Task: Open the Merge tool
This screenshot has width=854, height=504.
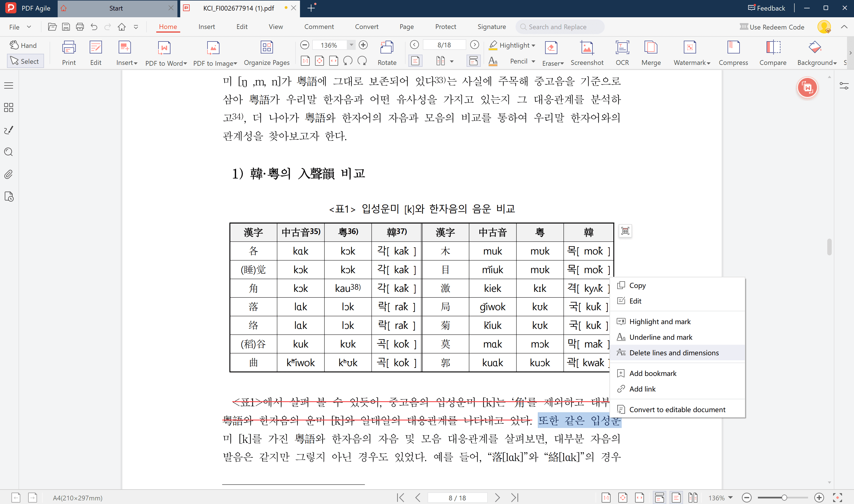Action: pos(651,53)
